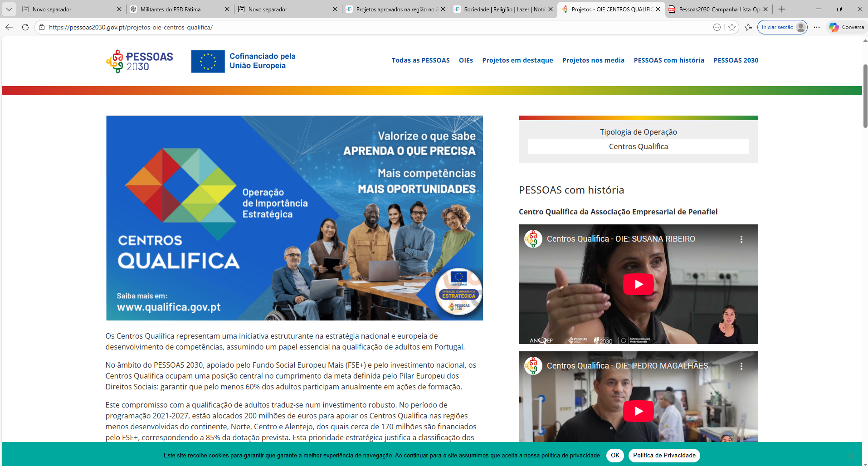
Task: Click the browser back arrow
Action: point(9,27)
